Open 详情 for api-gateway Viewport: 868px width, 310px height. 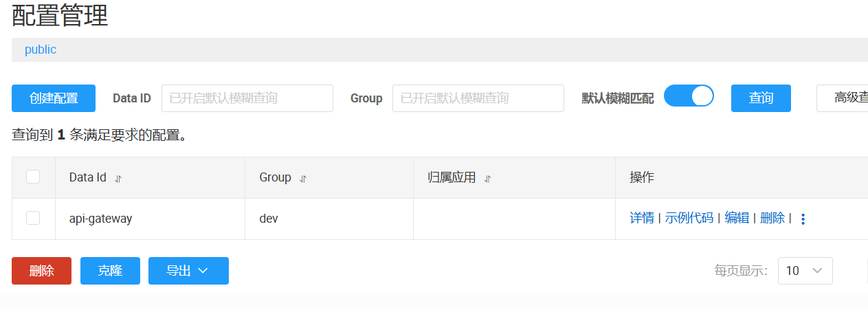click(x=642, y=218)
